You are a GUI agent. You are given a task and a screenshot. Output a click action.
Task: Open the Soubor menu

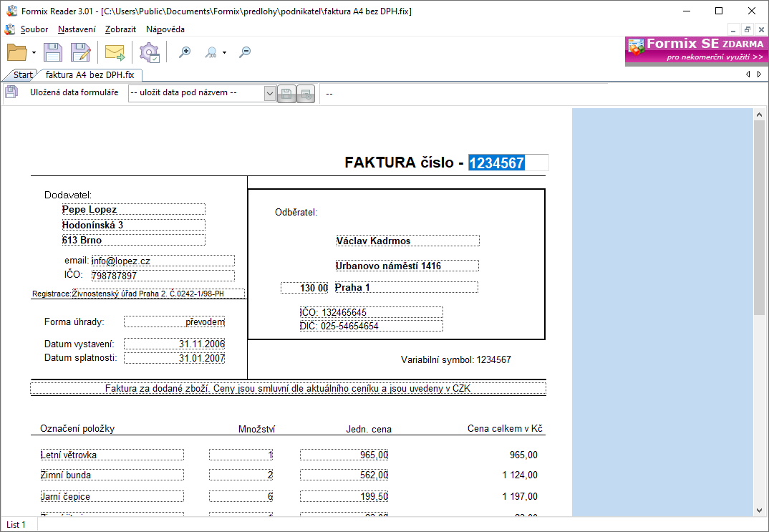click(34, 29)
